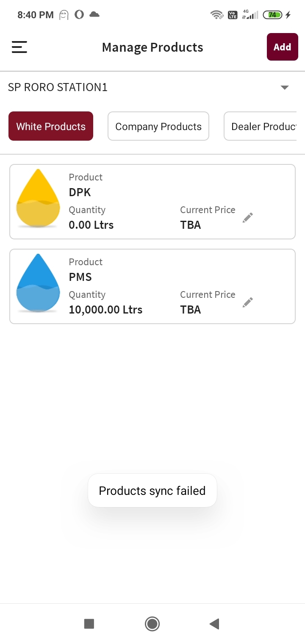Open the hamburger navigation menu
Screen dimensions: 305x644
(19, 47)
